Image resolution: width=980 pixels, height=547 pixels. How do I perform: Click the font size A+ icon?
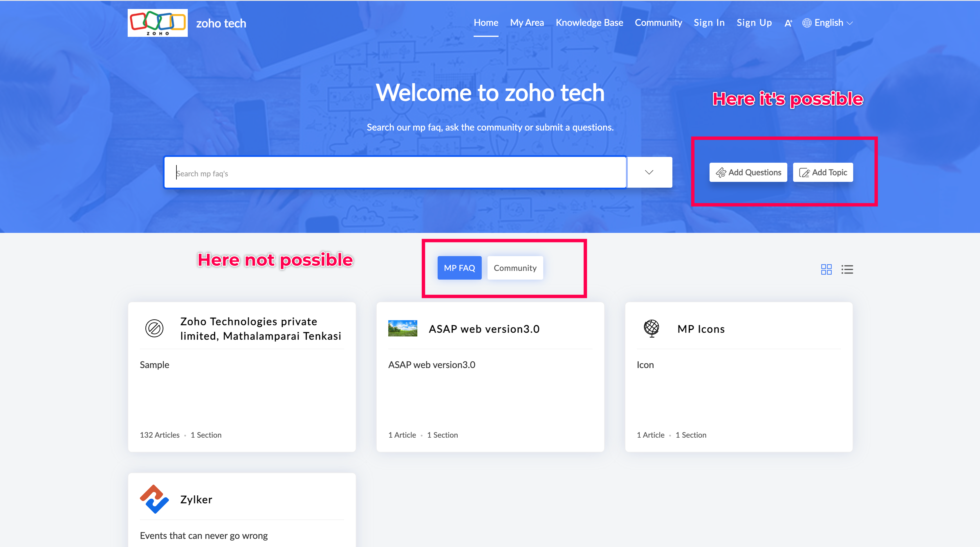click(788, 23)
